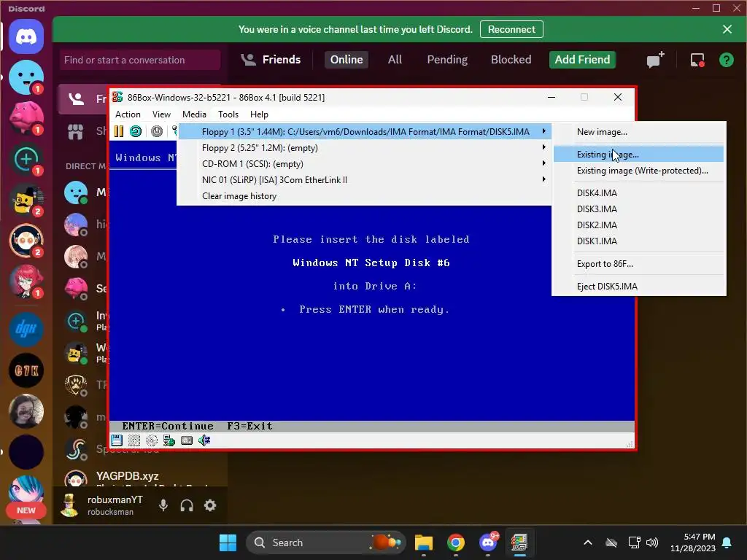Click the 5.25" floppy status bar icon

134,440
